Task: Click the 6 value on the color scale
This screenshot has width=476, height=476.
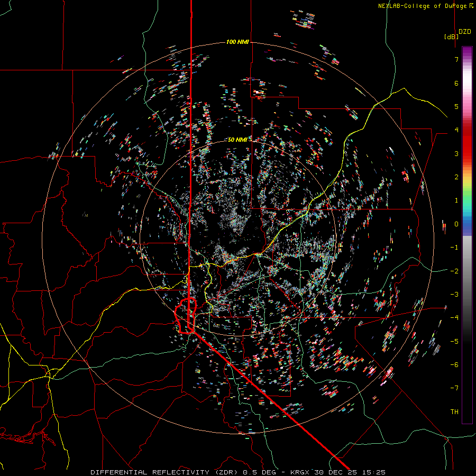Action: (x=456, y=83)
